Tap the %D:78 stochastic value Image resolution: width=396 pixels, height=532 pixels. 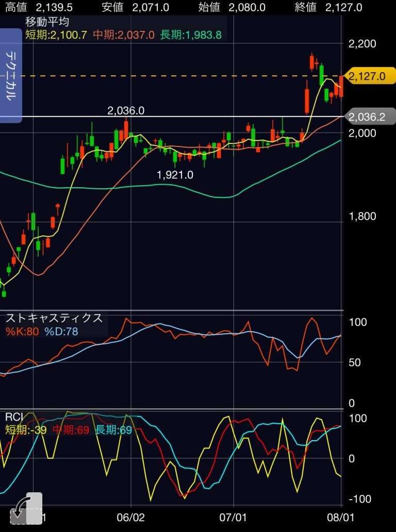click(x=61, y=331)
